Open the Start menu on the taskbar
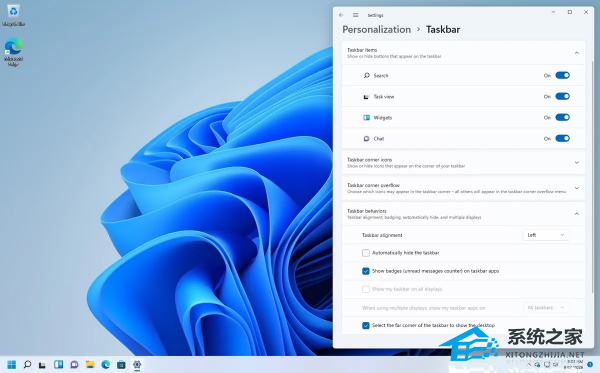The image size is (600, 373). (x=11, y=365)
